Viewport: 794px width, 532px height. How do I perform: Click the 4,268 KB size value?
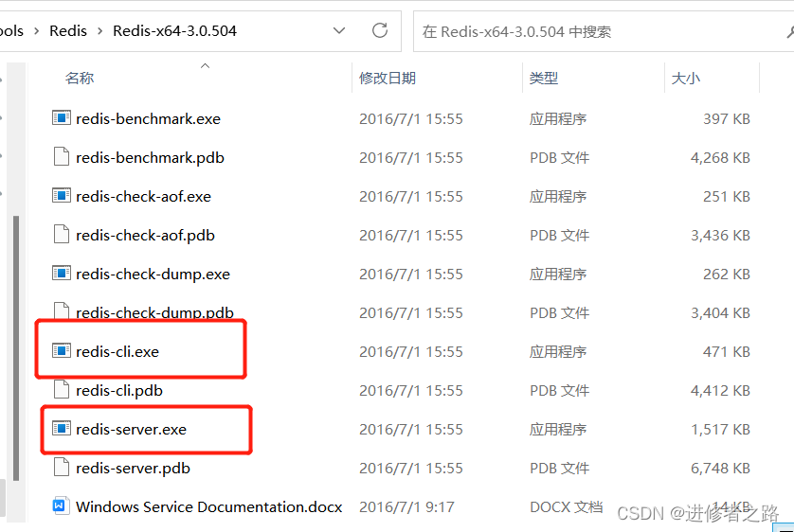pos(720,158)
